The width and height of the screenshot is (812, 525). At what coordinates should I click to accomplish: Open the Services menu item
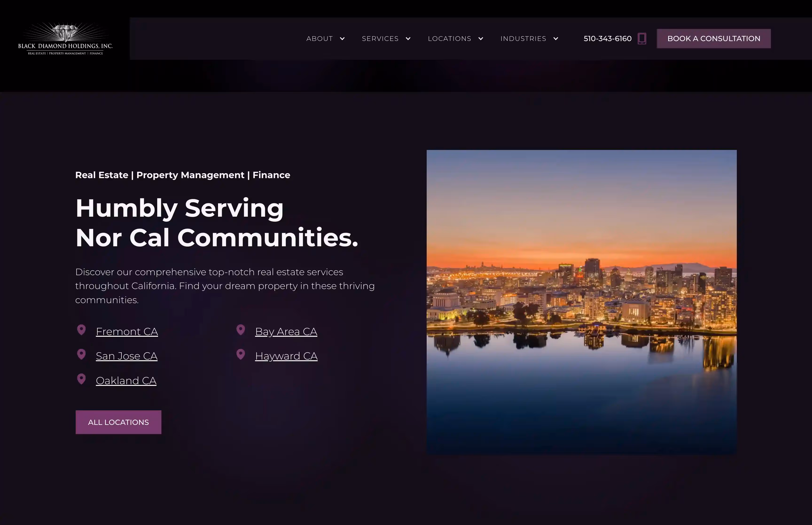[x=380, y=39]
